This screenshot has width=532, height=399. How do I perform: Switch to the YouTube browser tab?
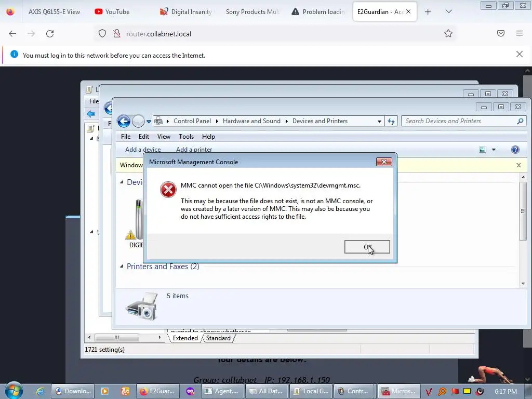click(x=112, y=12)
